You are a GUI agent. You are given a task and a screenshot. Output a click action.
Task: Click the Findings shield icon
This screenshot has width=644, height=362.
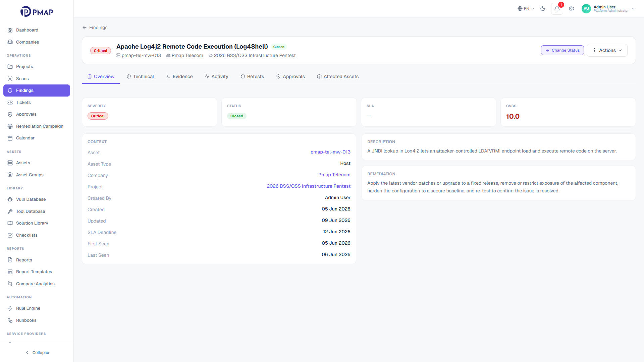(x=10, y=90)
